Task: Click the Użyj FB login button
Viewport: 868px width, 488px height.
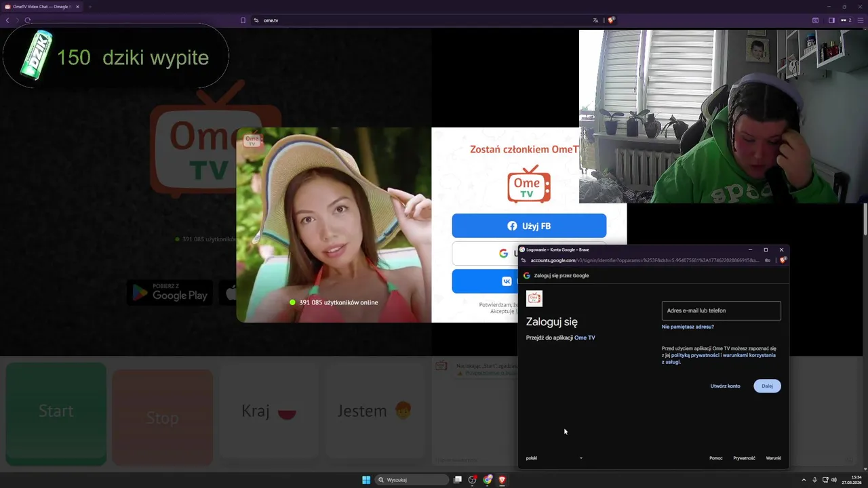Action: pos(529,226)
